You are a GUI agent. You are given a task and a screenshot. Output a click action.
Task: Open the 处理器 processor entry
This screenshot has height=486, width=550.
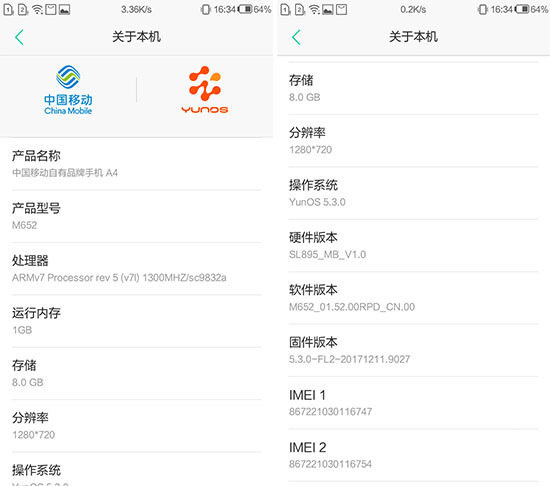[x=136, y=269]
